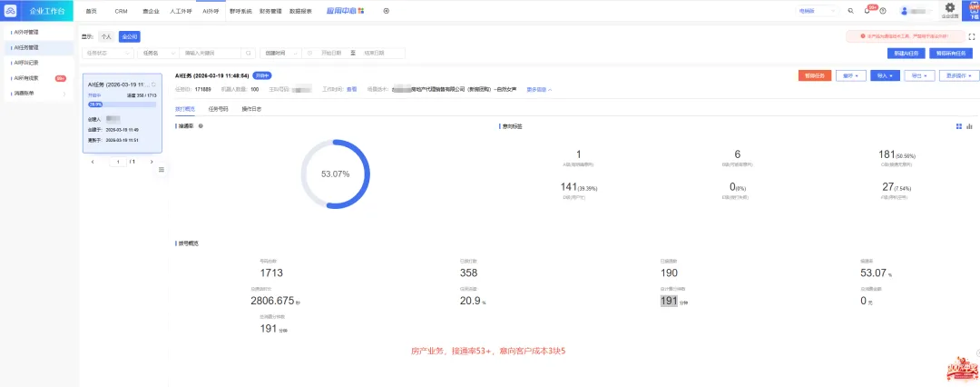
Task: Click the clock icon in date range
Action: coord(310,54)
